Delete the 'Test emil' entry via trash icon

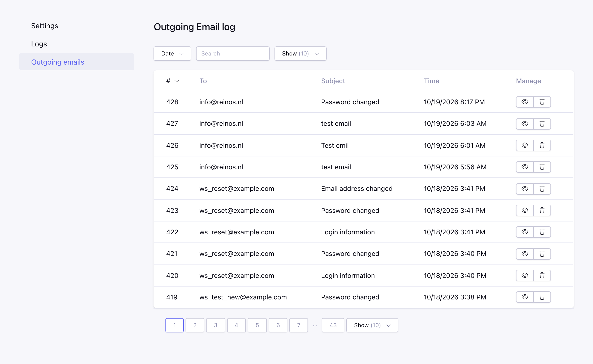[x=542, y=145]
